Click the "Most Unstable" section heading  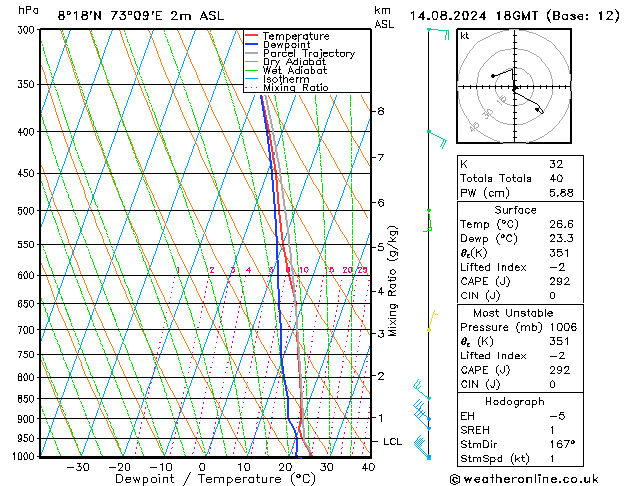[513, 313]
